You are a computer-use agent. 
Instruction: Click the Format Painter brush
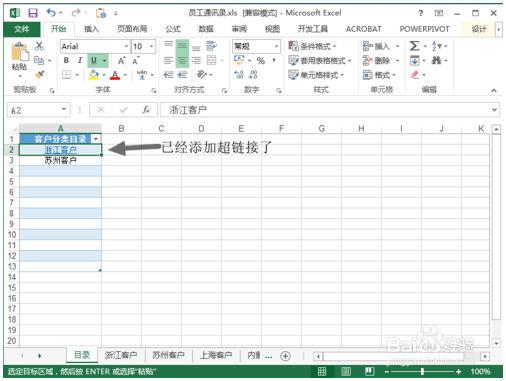pos(39,75)
